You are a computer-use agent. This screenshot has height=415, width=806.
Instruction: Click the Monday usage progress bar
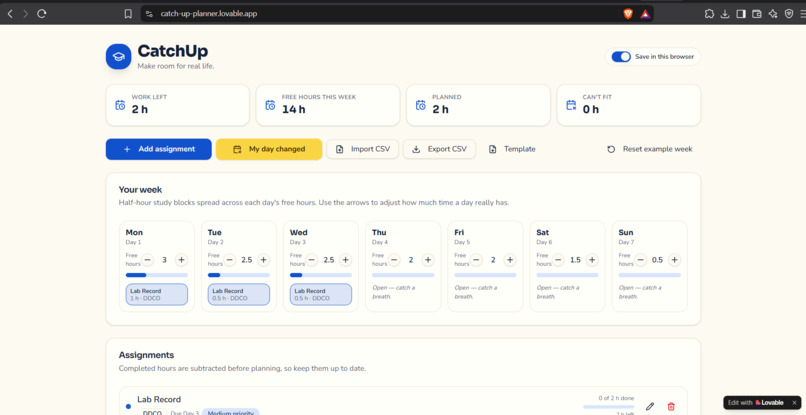(x=157, y=275)
